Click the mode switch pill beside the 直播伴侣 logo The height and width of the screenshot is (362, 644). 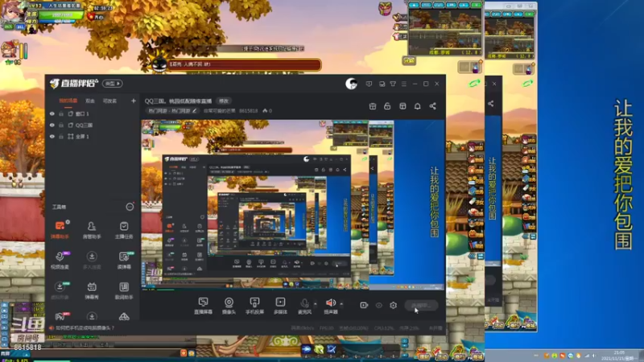click(x=113, y=84)
